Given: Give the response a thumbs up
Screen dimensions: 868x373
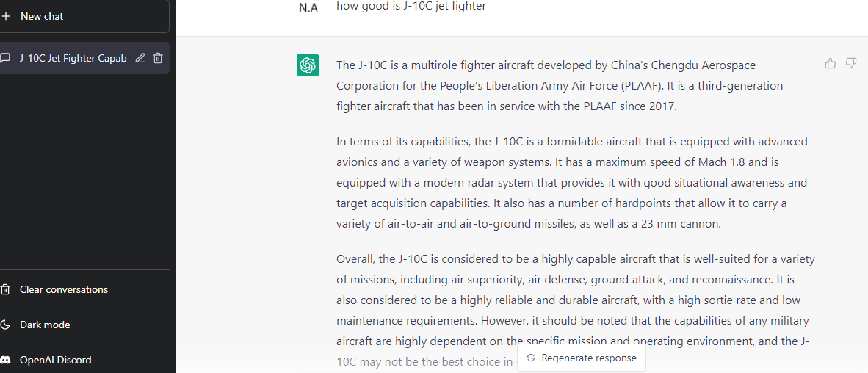Looking at the screenshot, I should pos(831,64).
